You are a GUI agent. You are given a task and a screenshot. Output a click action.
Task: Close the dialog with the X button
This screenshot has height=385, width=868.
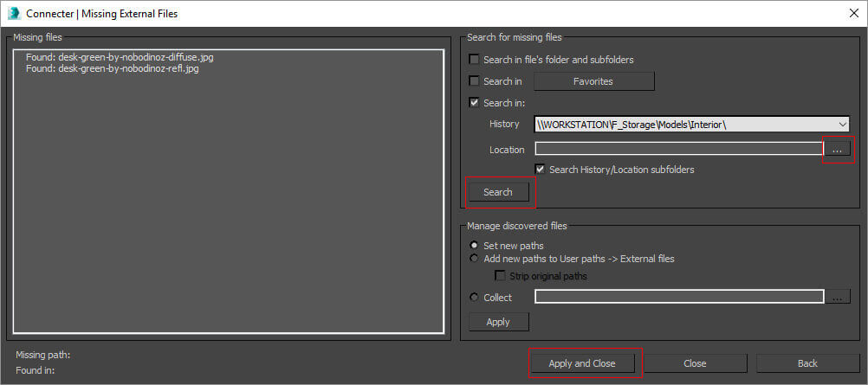point(854,14)
